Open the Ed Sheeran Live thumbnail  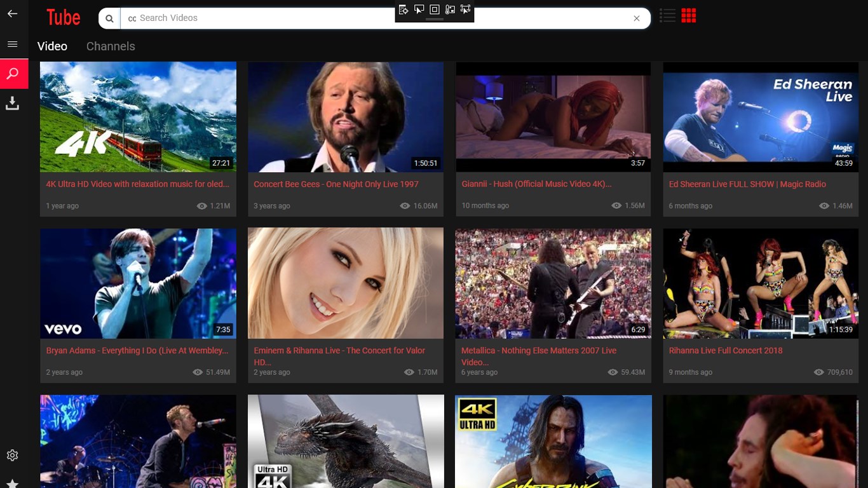[761, 117]
